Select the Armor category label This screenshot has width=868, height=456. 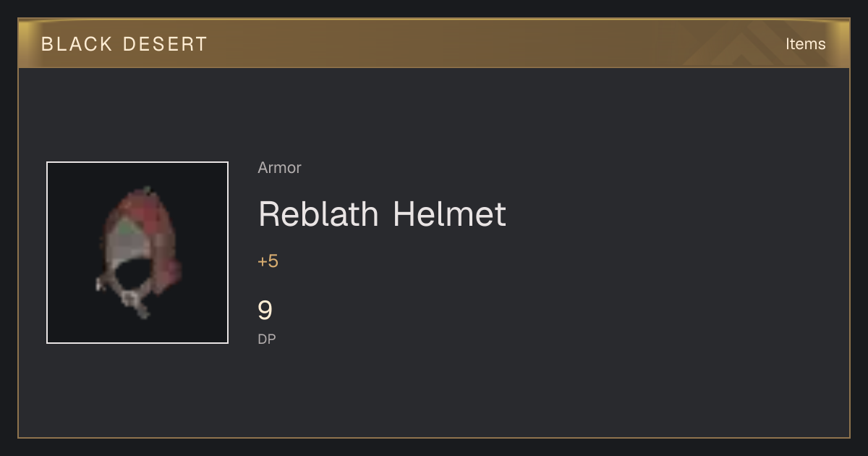279,168
